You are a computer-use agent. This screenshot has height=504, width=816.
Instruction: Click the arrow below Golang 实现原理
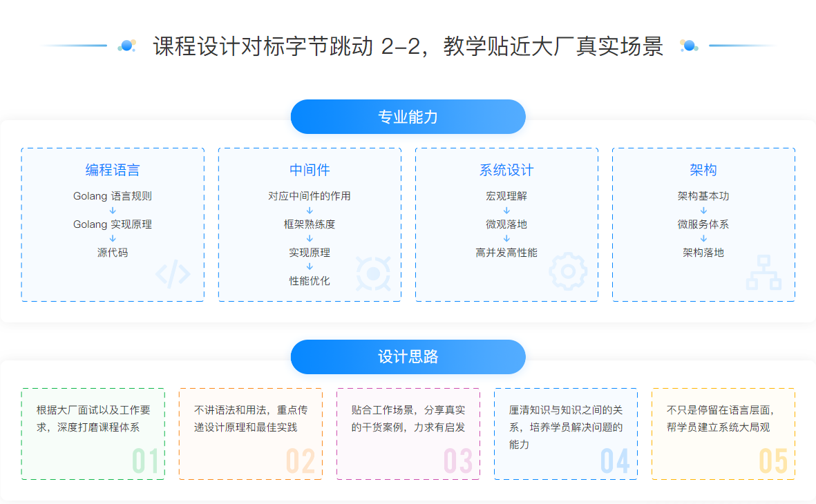click(x=113, y=238)
